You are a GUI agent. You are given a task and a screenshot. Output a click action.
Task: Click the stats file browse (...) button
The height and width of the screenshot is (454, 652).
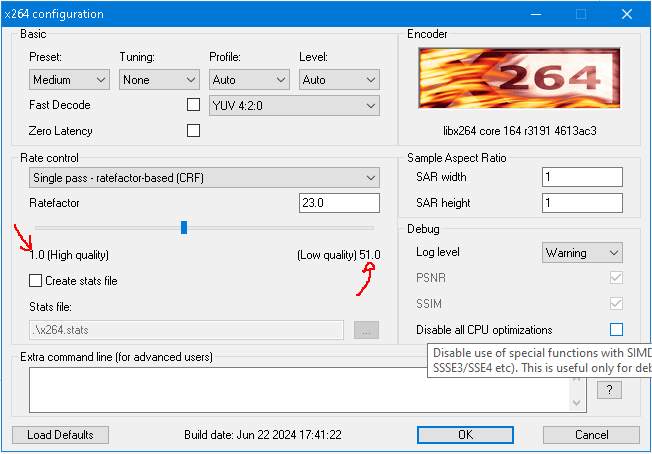click(366, 330)
